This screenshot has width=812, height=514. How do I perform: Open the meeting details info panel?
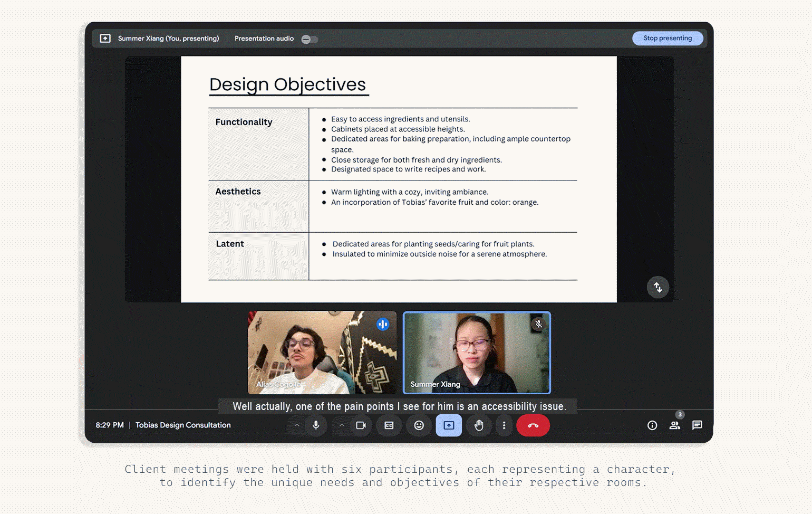click(x=652, y=425)
